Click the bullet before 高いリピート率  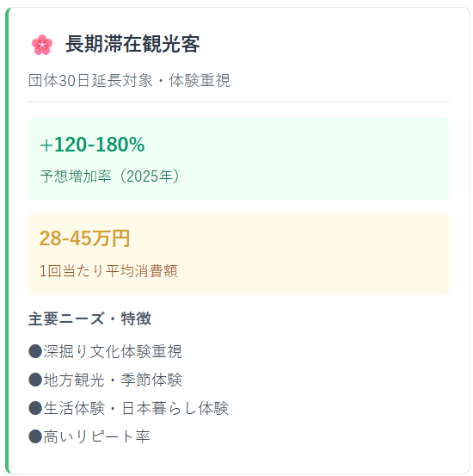click(35, 437)
